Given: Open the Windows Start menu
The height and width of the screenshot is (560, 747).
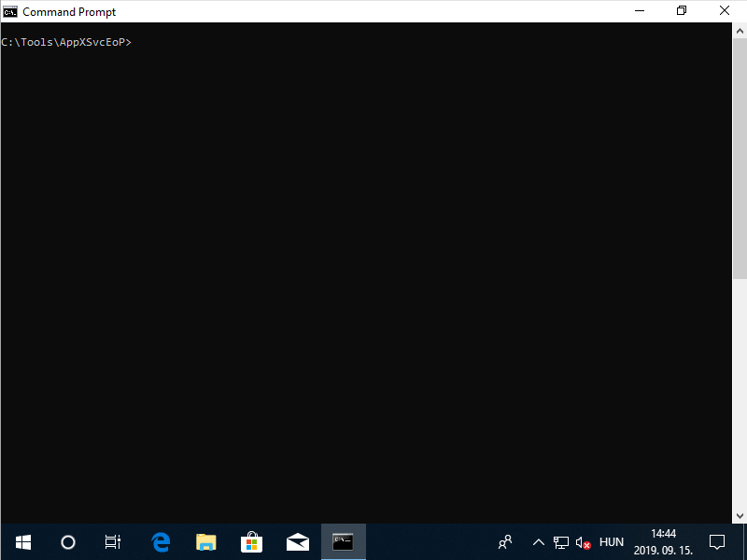Looking at the screenshot, I should (x=22, y=542).
